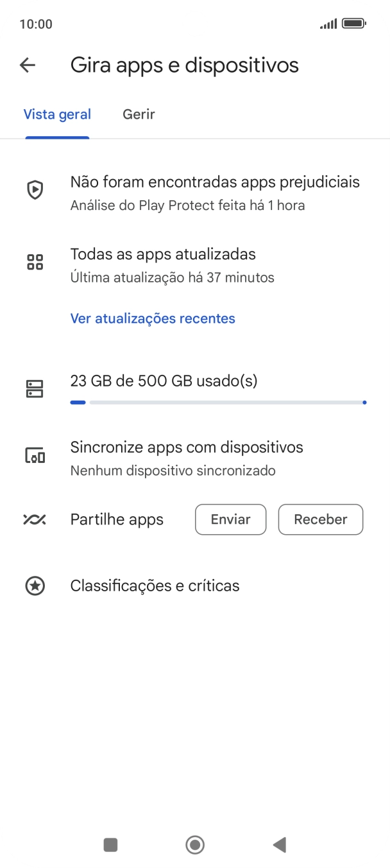Viewport: 390px width, 868px height.
Task: Tap the back arrow icon
Action: click(28, 65)
